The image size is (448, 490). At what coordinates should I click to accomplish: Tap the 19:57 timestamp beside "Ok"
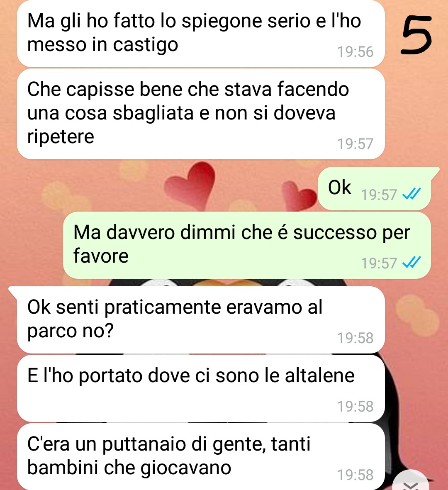tap(379, 195)
